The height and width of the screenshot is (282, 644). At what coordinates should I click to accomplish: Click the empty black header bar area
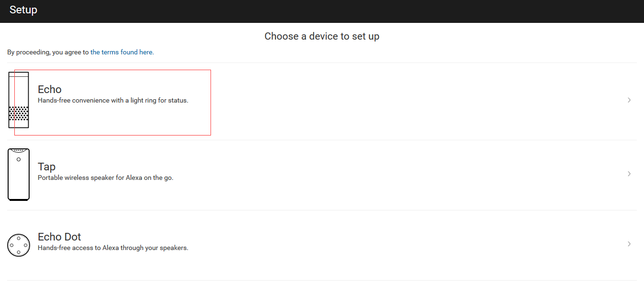tap(334, 10)
